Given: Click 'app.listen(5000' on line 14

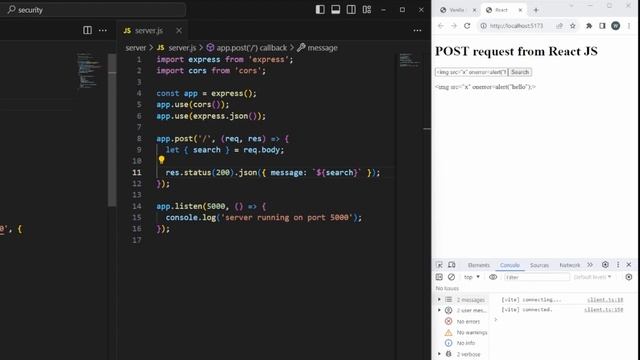Looking at the screenshot, I should pos(191,206).
